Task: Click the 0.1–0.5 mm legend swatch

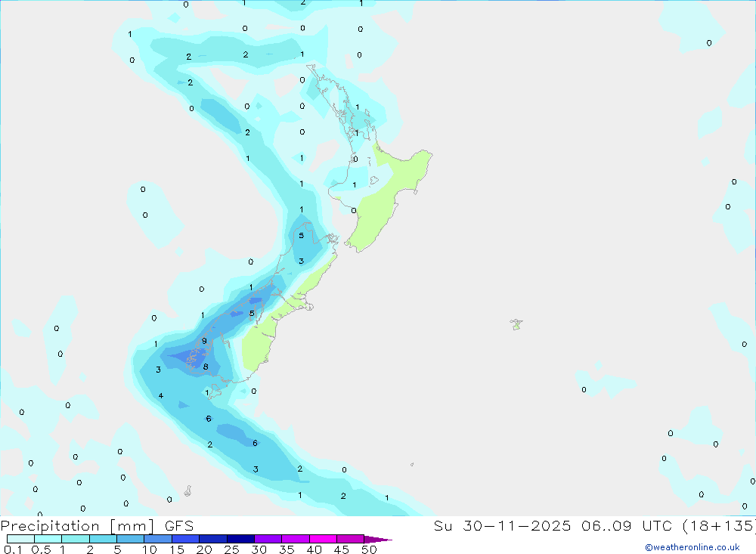Action: [20, 539]
